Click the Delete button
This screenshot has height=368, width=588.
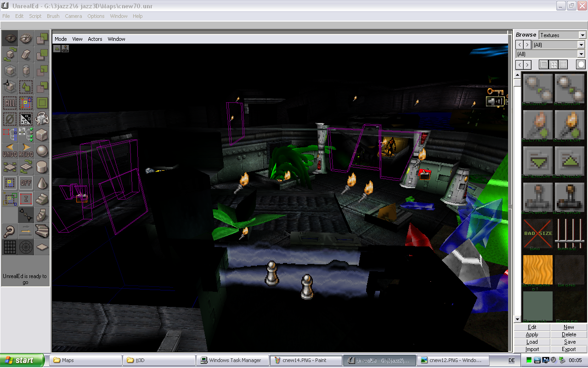(569, 335)
